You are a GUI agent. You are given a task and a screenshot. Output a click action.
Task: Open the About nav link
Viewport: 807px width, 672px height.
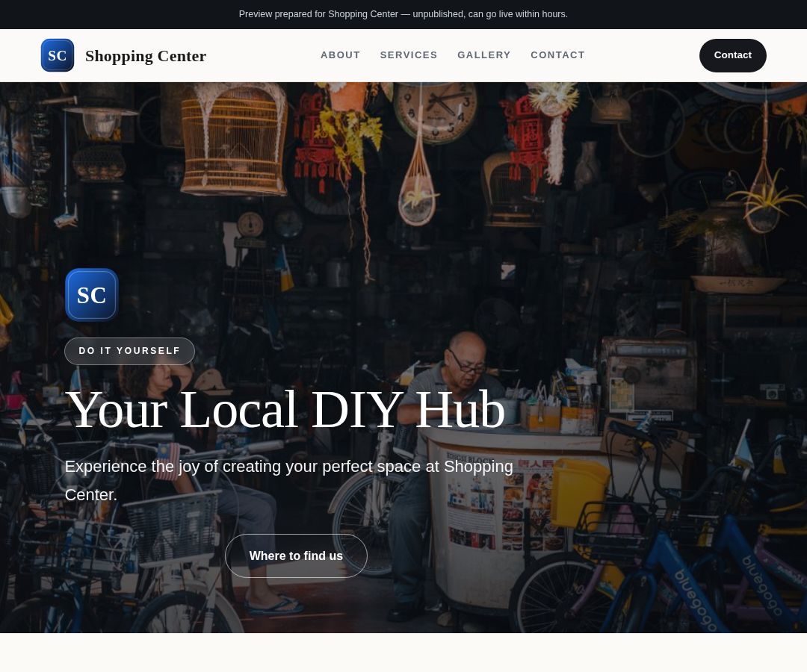(x=340, y=55)
